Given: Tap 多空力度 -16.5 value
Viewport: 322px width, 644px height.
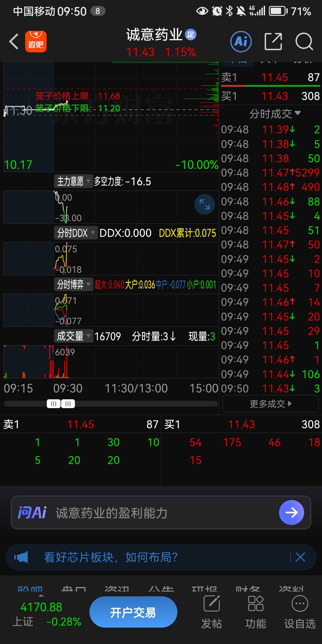Looking at the screenshot, I should click(x=123, y=181).
